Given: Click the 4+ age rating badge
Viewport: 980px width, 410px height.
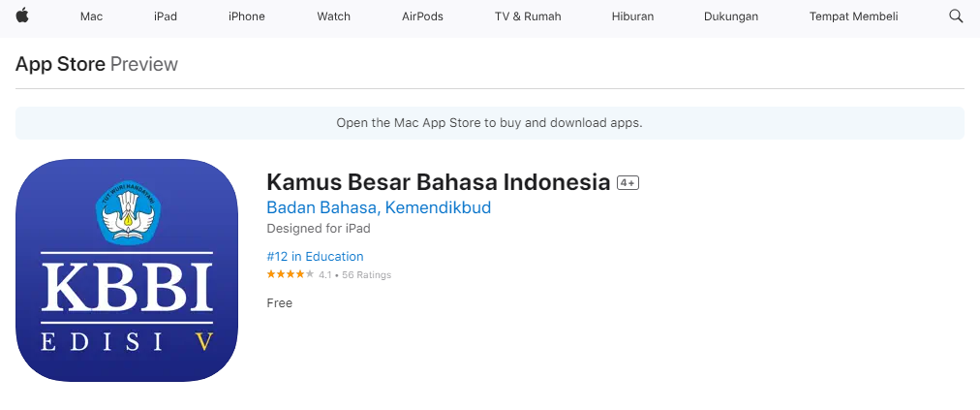Looking at the screenshot, I should click(628, 183).
